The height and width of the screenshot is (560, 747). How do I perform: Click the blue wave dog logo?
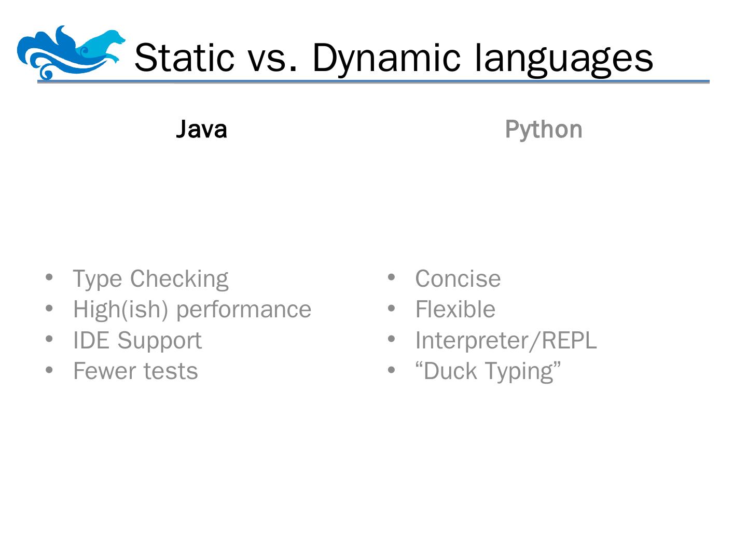tap(70, 52)
